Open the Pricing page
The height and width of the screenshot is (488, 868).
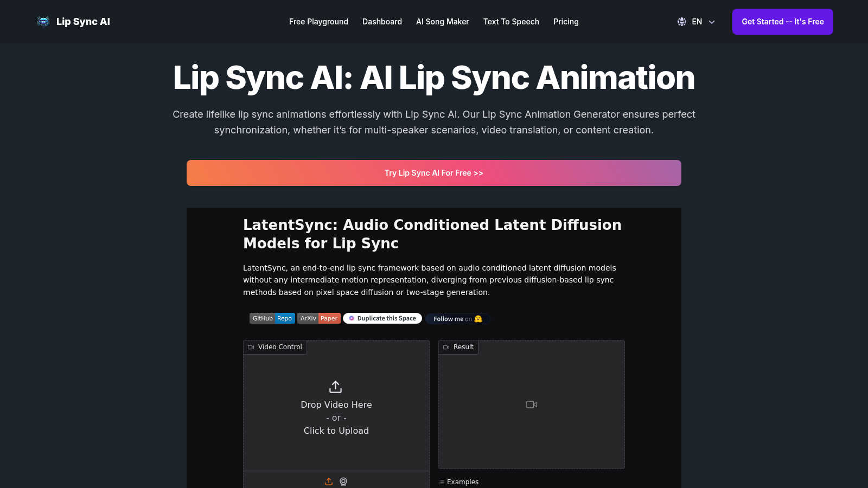tap(566, 22)
